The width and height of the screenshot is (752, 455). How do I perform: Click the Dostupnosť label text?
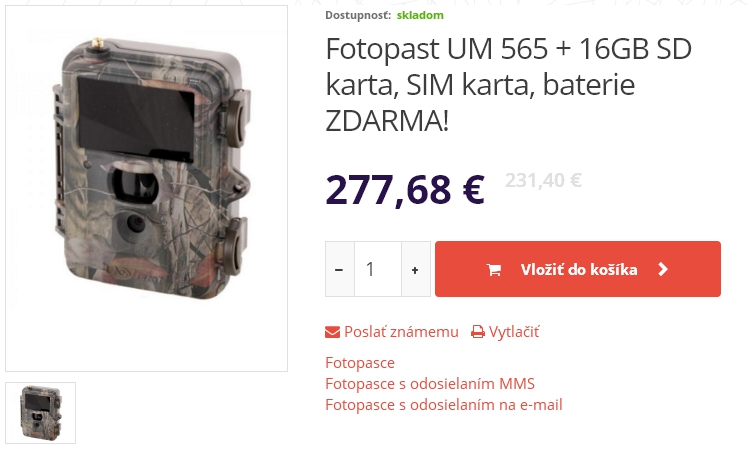pyautogui.click(x=358, y=15)
